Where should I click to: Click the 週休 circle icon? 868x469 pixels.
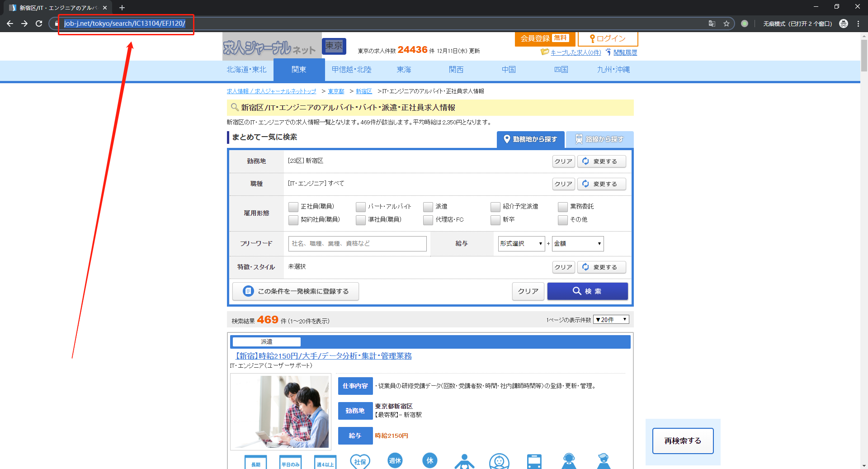(395, 460)
